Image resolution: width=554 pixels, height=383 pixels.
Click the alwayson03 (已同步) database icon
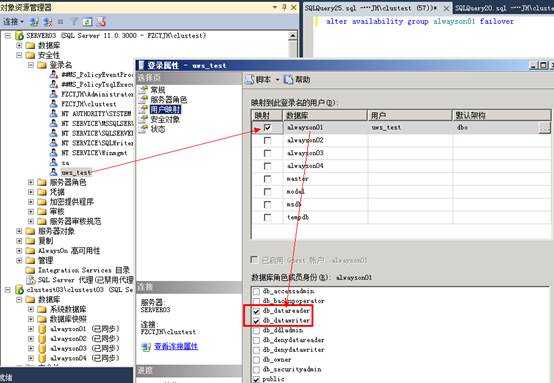point(42,348)
